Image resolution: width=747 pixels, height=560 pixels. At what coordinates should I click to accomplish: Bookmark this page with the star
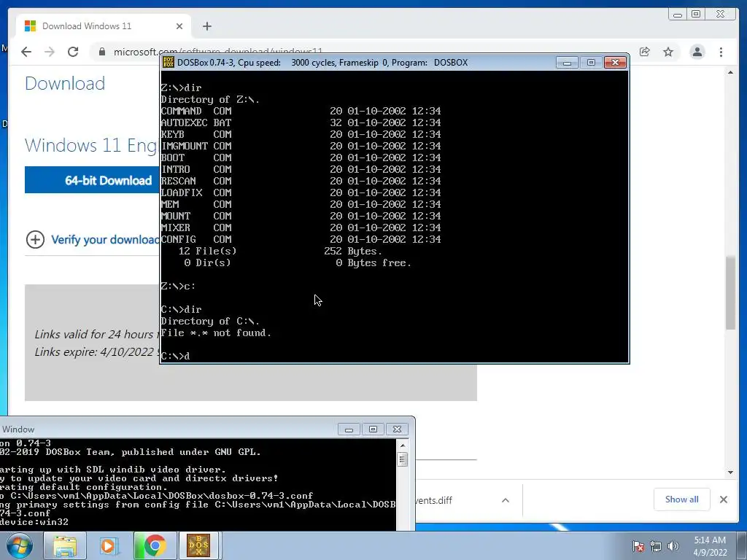[668, 52]
